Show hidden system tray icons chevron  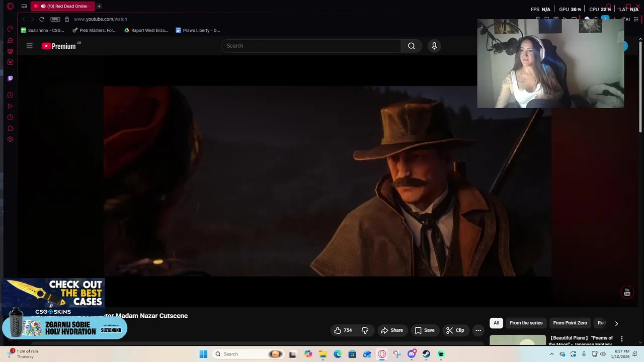551,354
